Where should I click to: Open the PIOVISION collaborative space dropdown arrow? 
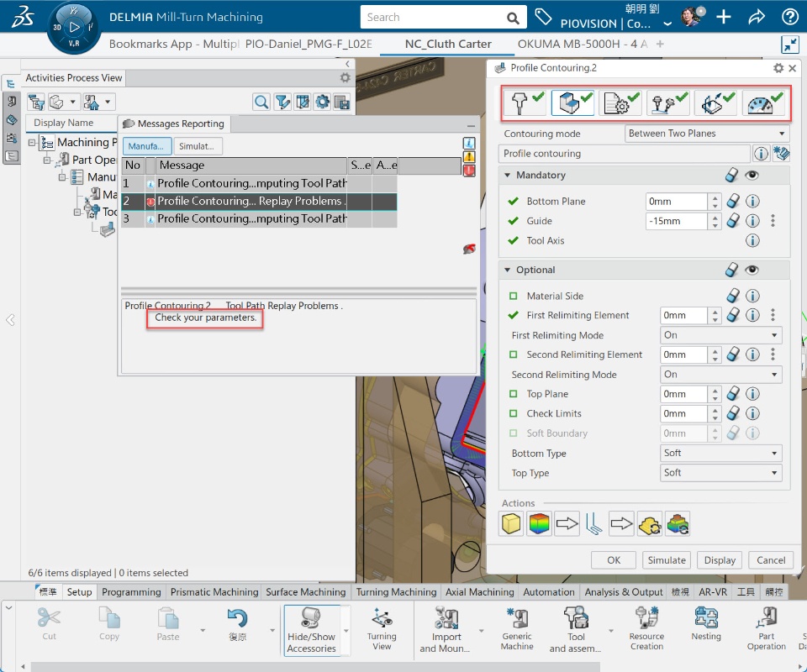tap(667, 24)
